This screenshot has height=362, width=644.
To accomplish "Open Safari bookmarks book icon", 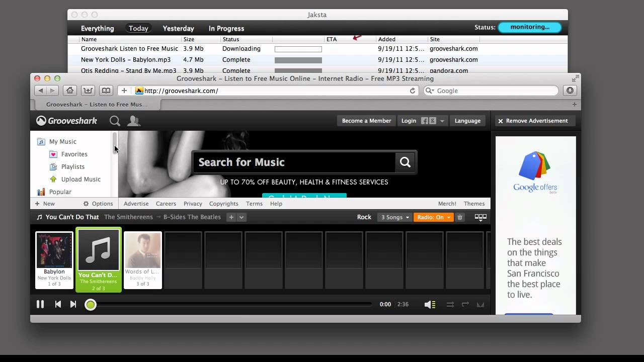I will pos(106,90).
